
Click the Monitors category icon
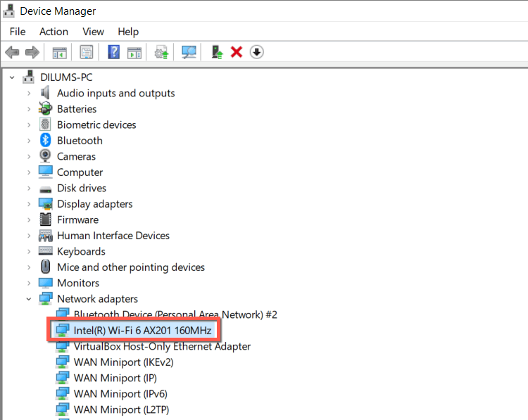pyautogui.click(x=45, y=283)
